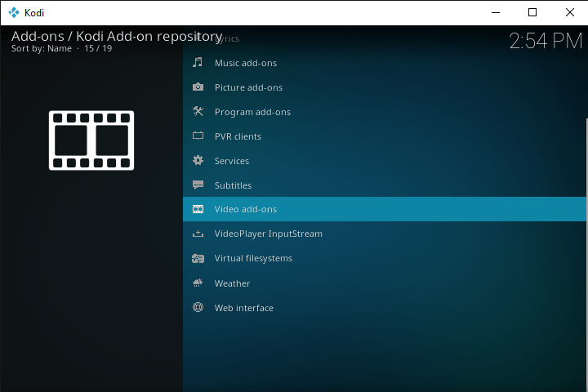This screenshot has height=392, width=588.
Task: Click the film strip icon in the Video add-ons row
Action: pyautogui.click(x=198, y=209)
